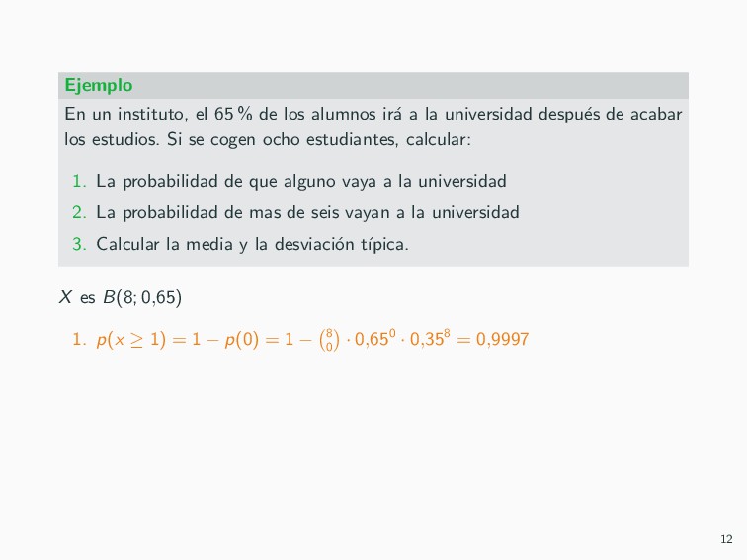Viewport: 747px width, 560px height.
Task: Click the term 0,35 to the eighth
Action: point(430,338)
